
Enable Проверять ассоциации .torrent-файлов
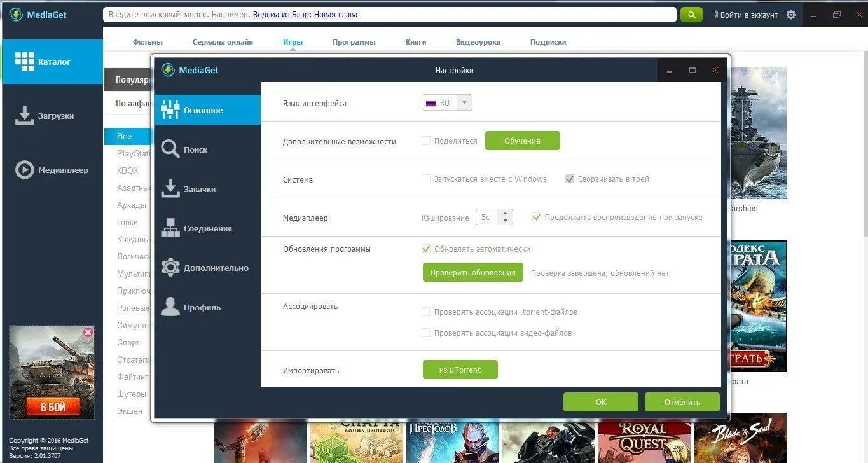(426, 312)
